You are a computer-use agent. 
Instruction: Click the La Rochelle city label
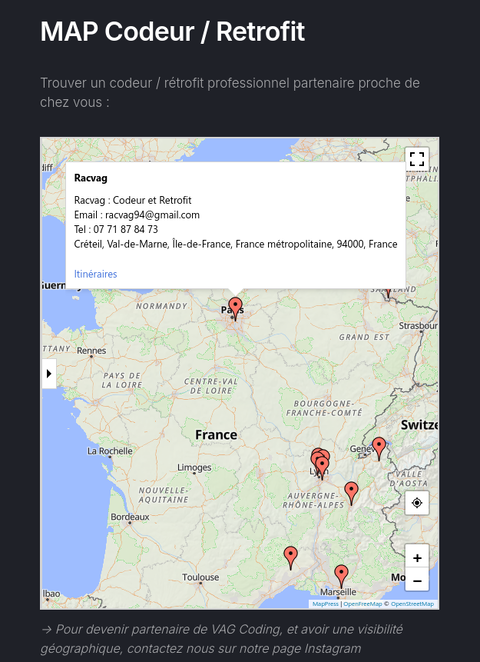110,451
